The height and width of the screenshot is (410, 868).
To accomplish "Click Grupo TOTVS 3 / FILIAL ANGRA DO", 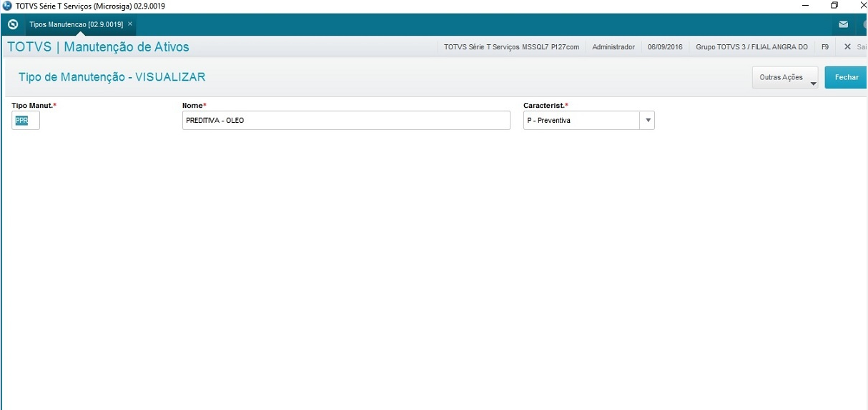I will pos(751,46).
